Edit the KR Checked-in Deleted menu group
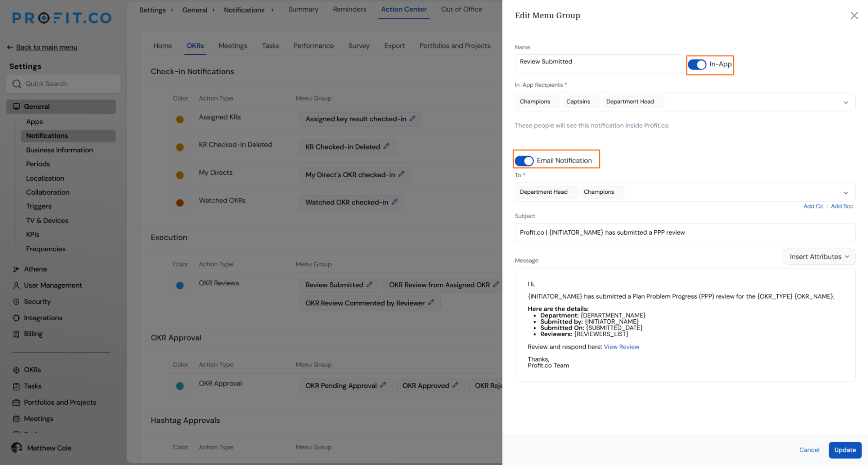This screenshot has width=868, height=465. point(386,146)
